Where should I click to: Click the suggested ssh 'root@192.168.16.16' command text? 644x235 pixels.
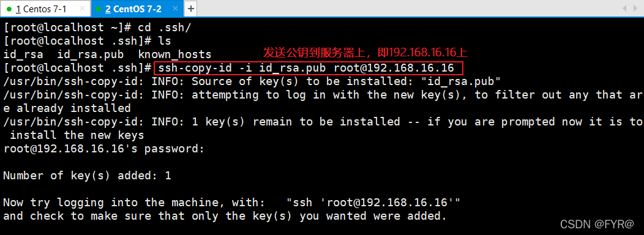[373, 203]
